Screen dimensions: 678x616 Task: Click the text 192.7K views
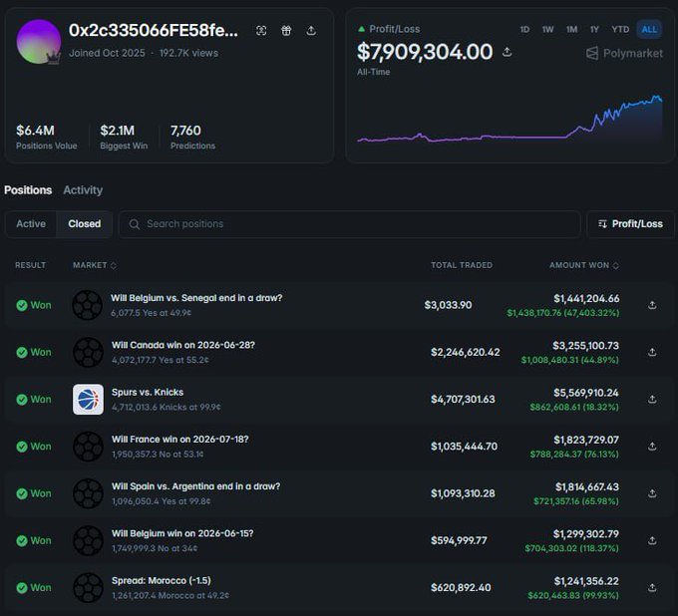pyautogui.click(x=188, y=53)
